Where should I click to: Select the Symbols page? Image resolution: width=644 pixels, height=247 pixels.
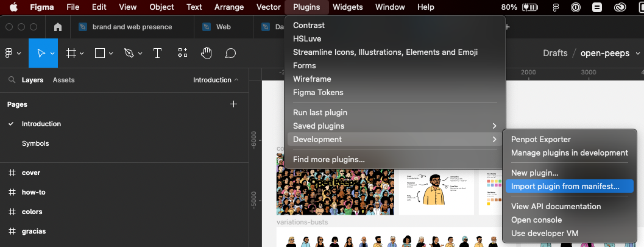[35, 143]
